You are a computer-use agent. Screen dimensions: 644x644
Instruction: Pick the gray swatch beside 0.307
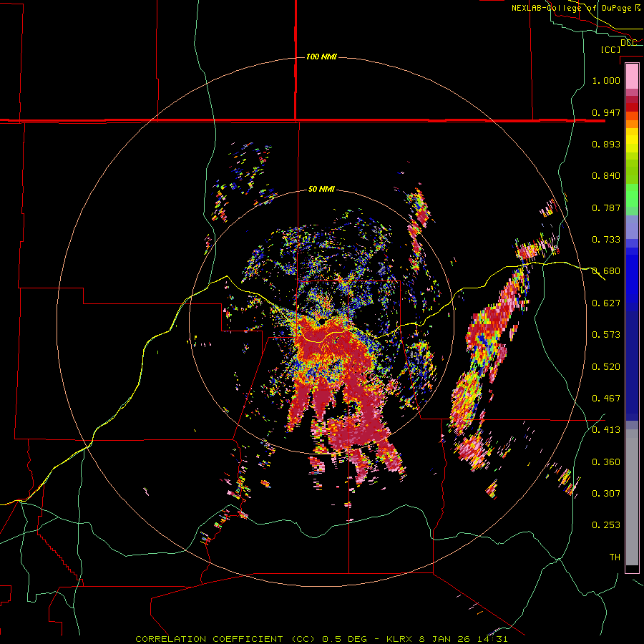tap(632, 497)
